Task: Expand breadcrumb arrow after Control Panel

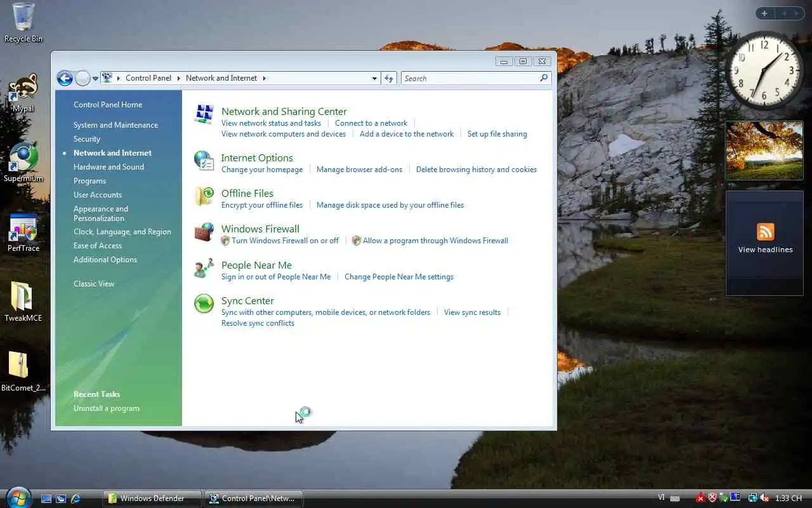Action: (179, 78)
